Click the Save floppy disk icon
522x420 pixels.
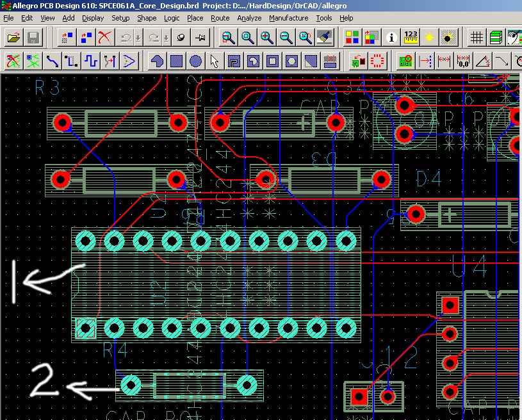(32, 38)
